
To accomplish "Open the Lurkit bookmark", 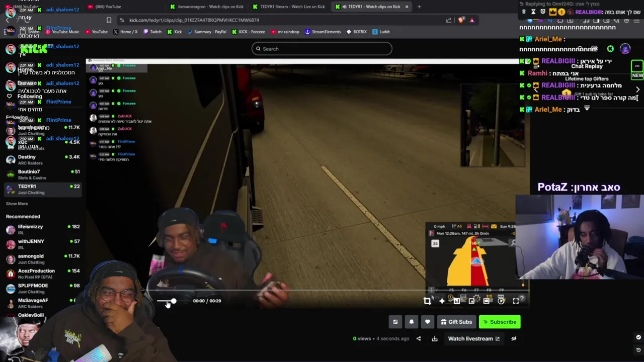I will (x=381, y=32).
